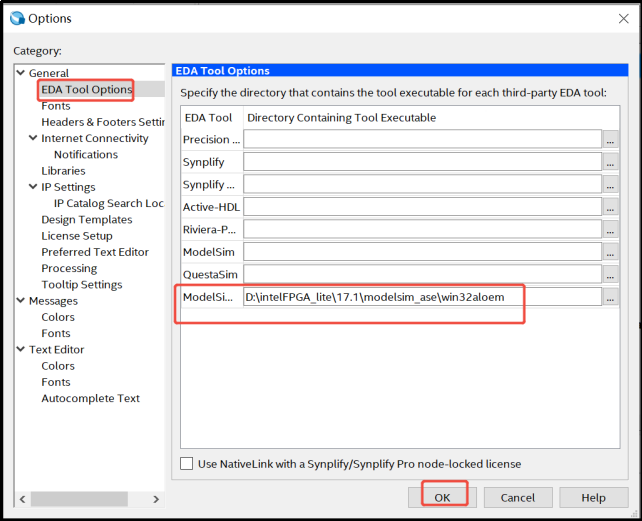The image size is (642, 521).
Task: Collapse the Text Editor category
Action: pyautogui.click(x=20, y=349)
